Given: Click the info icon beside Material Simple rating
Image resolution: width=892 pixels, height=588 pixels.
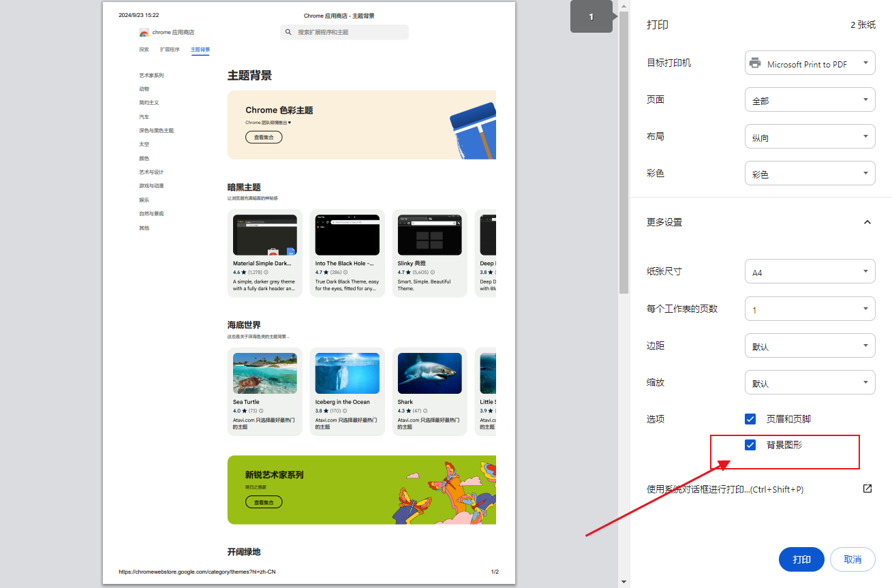Looking at the screenshot, I should pos(266,272).
